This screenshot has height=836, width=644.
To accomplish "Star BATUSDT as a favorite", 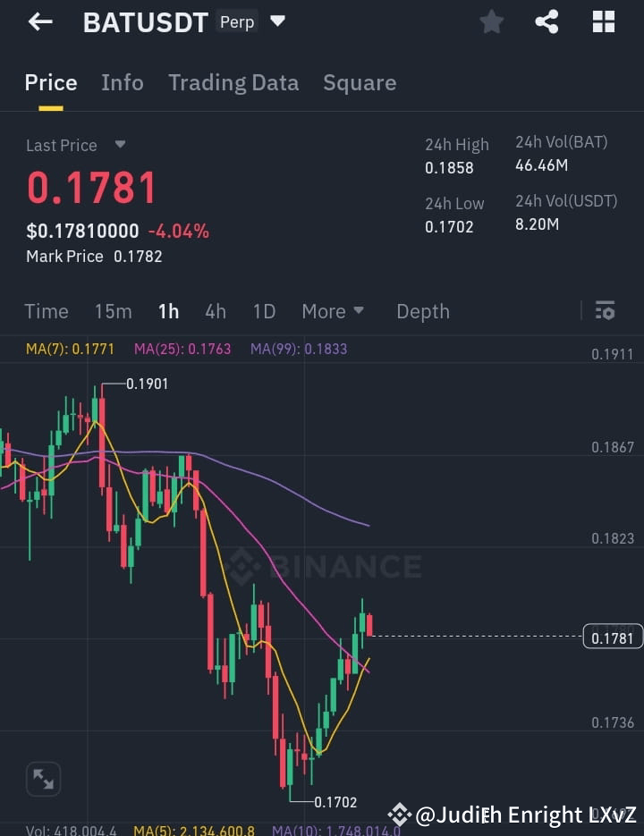I will click(491, 21).
